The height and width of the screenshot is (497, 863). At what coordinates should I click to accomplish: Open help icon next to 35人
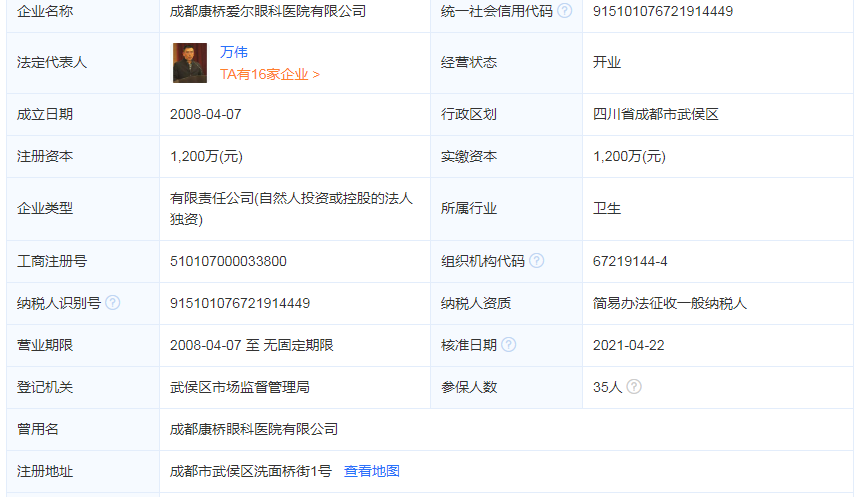(634, 387)
